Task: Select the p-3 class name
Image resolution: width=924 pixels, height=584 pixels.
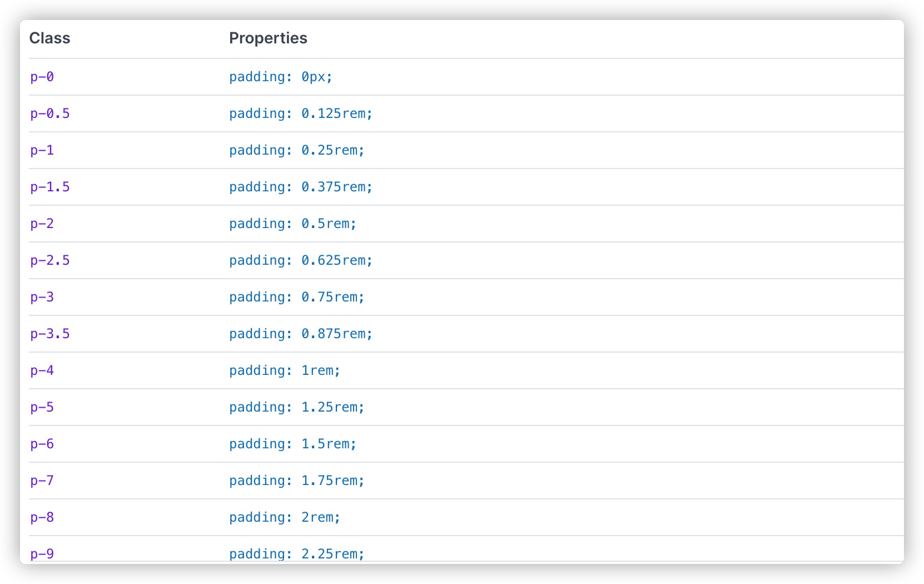Action: [x=42, y=297]
